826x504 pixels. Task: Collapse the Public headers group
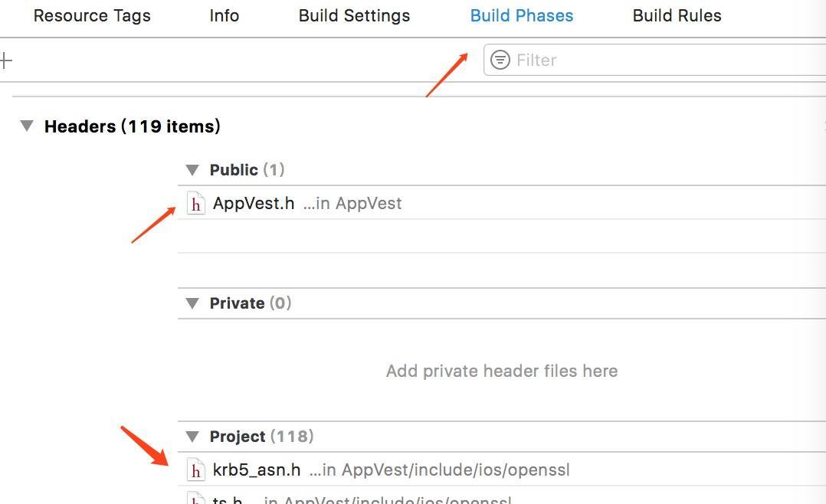[x=192, y=170]
